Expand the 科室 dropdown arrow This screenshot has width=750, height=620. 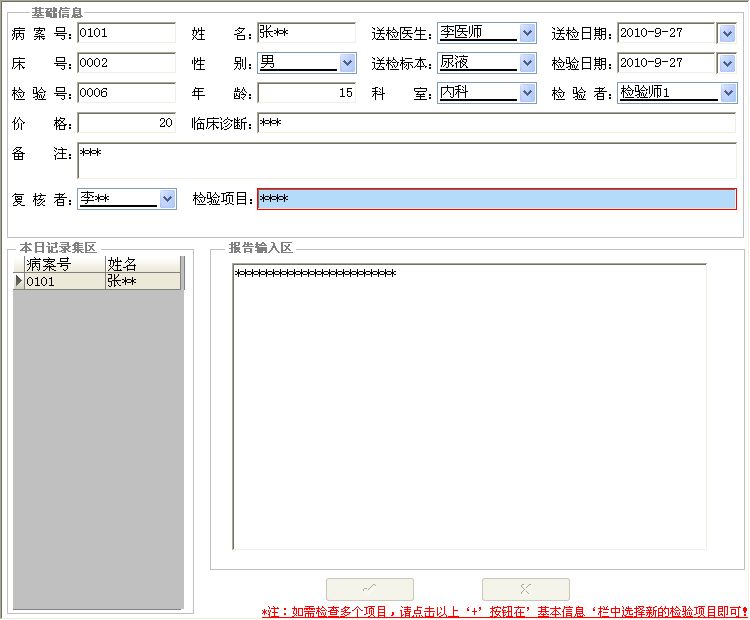tap(527, 93)
